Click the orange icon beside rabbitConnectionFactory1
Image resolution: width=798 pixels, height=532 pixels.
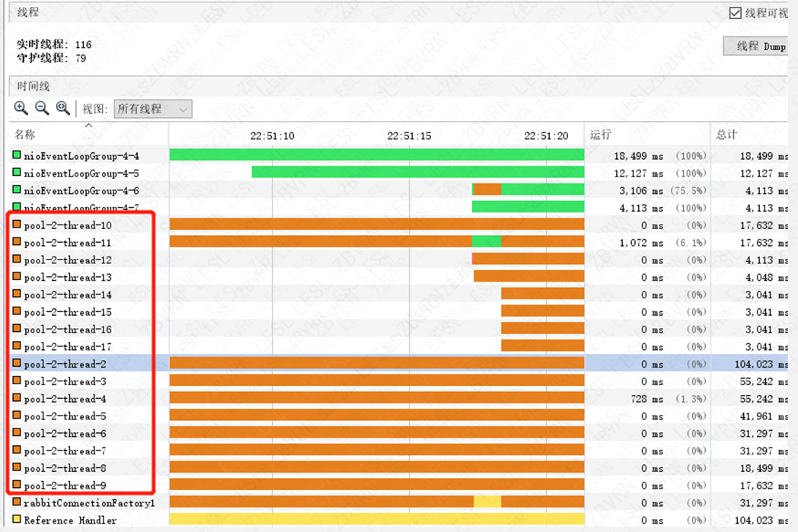(x=17, y=502)
